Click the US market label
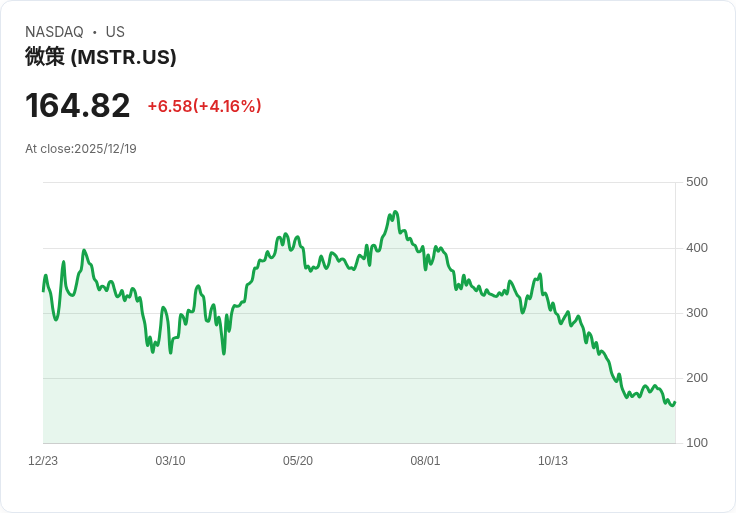 coord(115,32)
